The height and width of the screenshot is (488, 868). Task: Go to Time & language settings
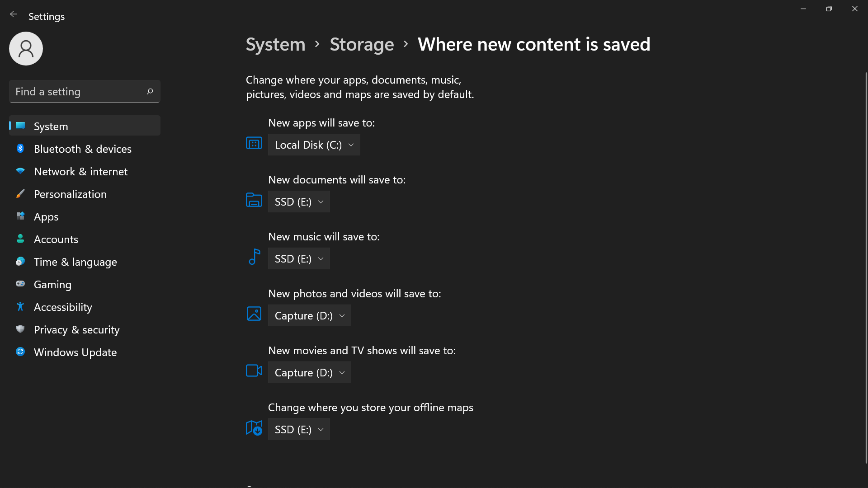pos(75,262)
